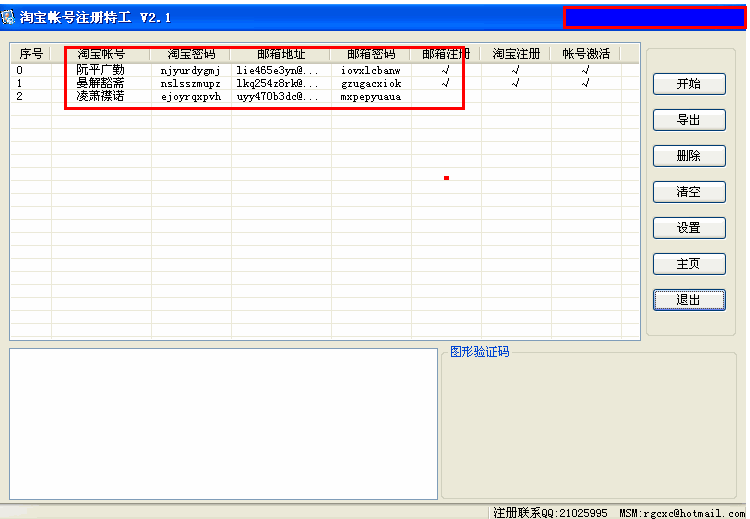This screenshot has height=519, width=750.
Task: Click password cell nslsszmupz
Action: point(190,84)
